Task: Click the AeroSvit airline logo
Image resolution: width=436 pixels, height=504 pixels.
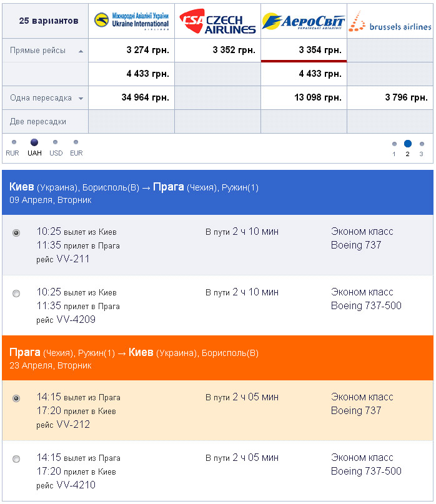Action: [304, 21]
